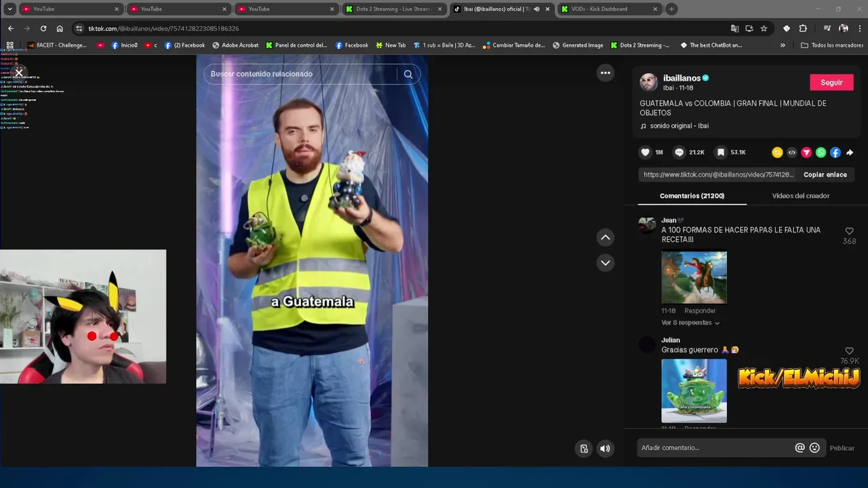Save video with the bookmark icon
Image resolution: width=868 pixels, height=488 pixels.
point(721,152)
